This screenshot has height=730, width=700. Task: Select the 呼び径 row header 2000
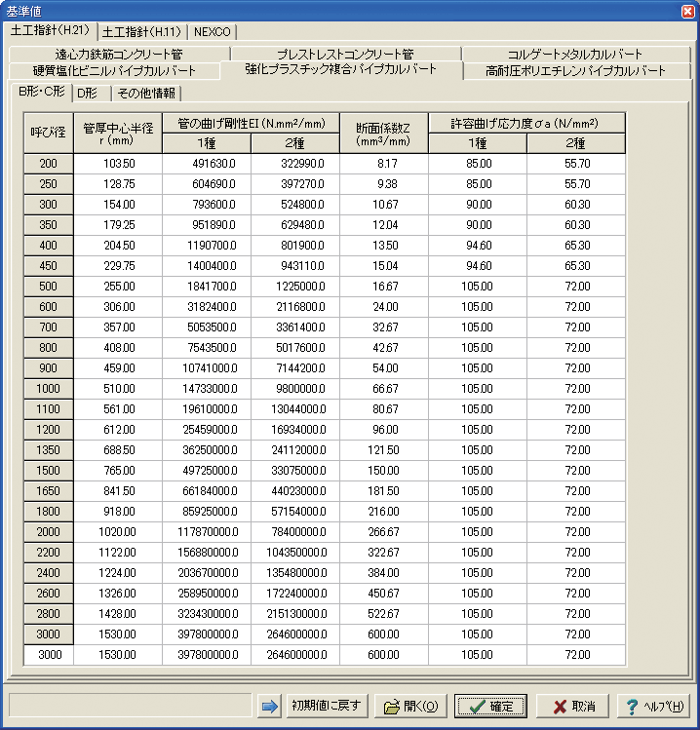[49, 532]
